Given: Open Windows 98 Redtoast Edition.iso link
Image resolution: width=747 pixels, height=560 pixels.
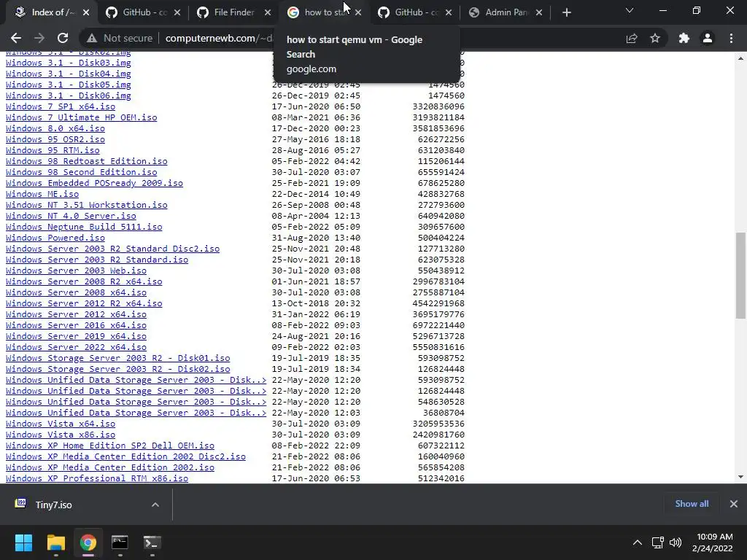Looking at the screenshot, I should point(87,161).
